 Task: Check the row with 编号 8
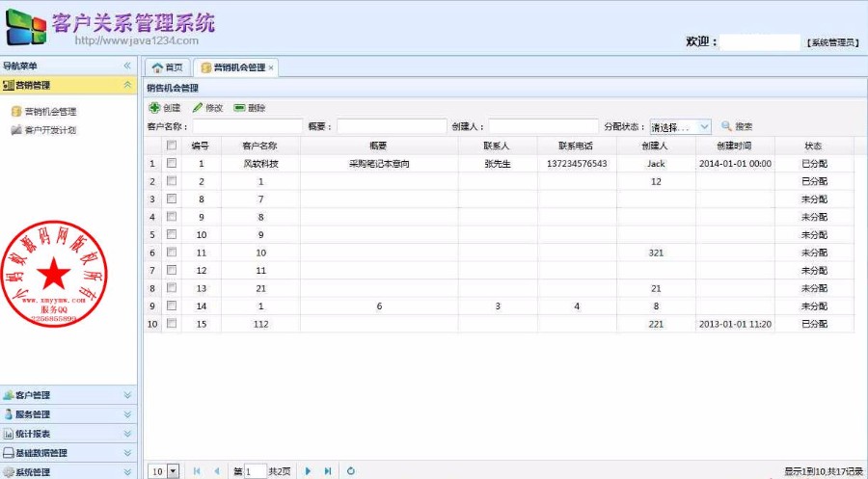click(172, 198)
